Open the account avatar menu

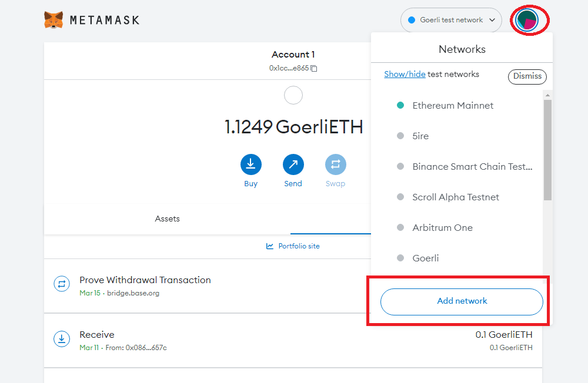tap(527, 20)
